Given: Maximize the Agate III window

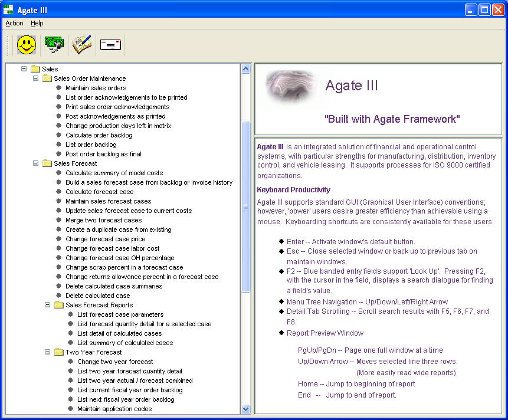Looking at the screenshot, I should pos(484,9).
